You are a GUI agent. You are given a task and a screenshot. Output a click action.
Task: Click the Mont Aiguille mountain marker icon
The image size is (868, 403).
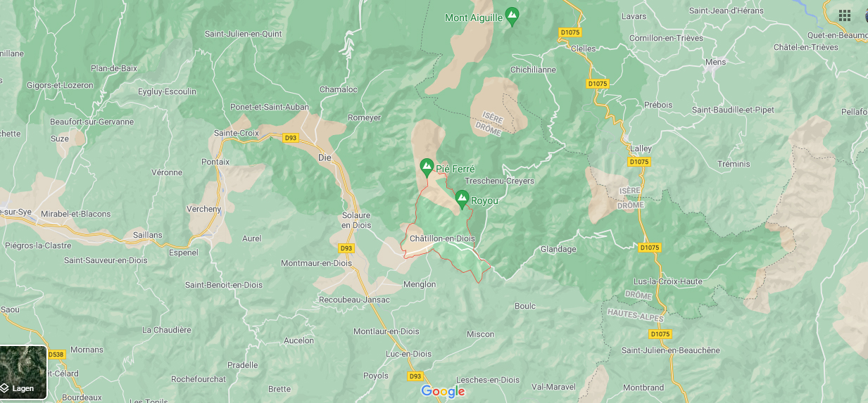(x=512, y=16)
